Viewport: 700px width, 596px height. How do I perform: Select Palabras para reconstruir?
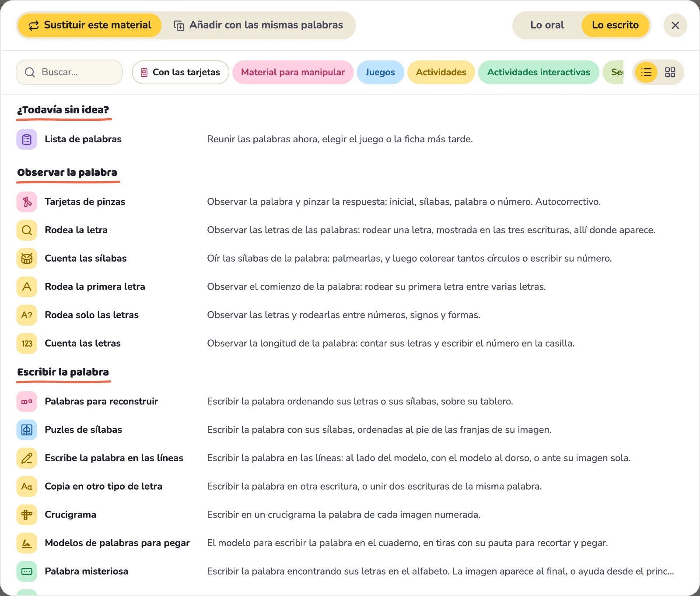350,401
